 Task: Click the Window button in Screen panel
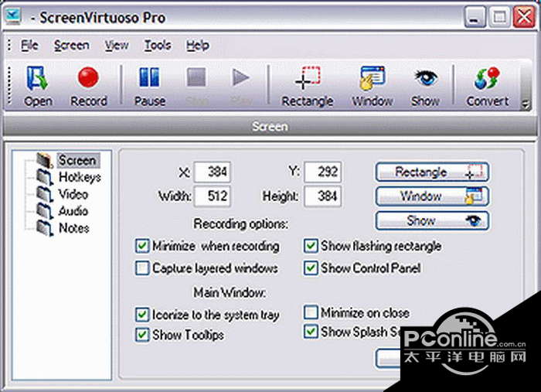pyautogui.click(x=432, y=196)
